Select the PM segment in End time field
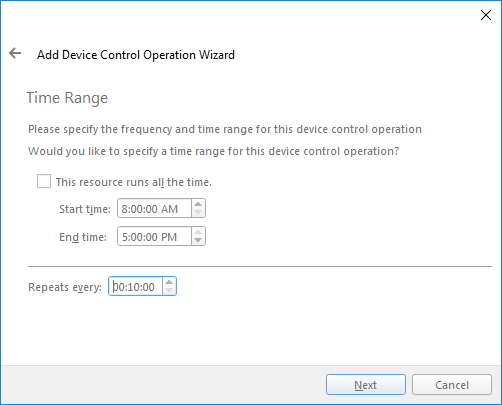Image resolution: width=502 pixels, height=405 pixels. point(169,237)
